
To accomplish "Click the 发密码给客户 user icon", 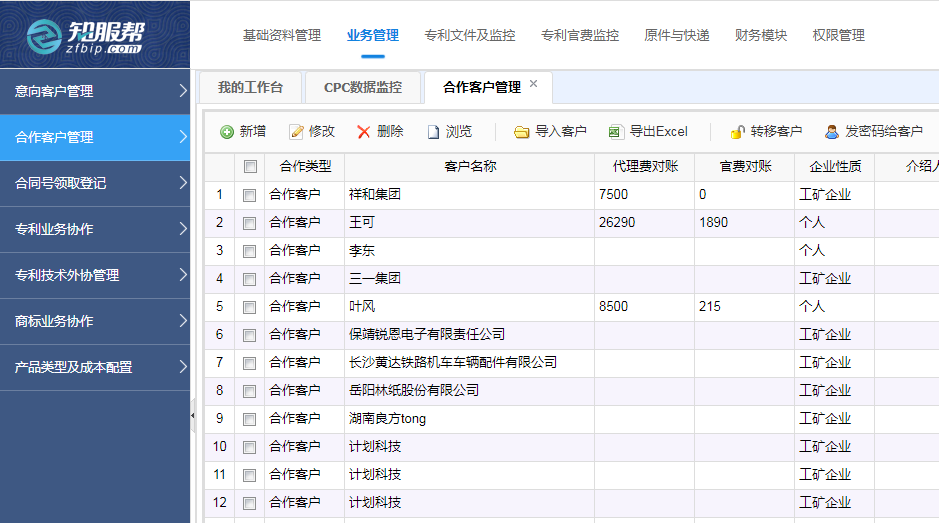I will 832,132.
